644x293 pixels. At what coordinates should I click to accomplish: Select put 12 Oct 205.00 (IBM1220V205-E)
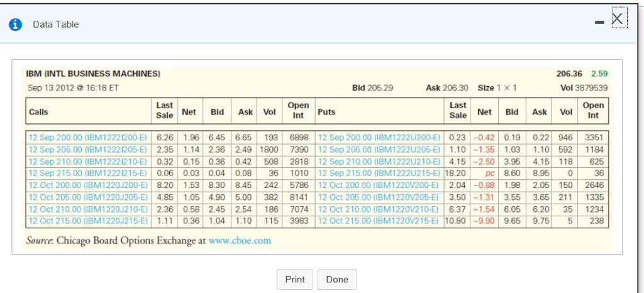pyautogui.click(x=378, y=197)
